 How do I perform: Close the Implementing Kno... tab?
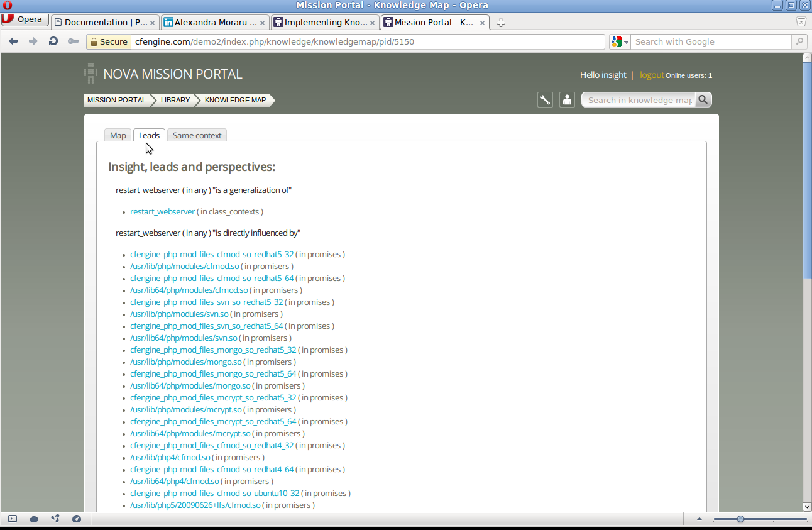click(x=372, y=23)
